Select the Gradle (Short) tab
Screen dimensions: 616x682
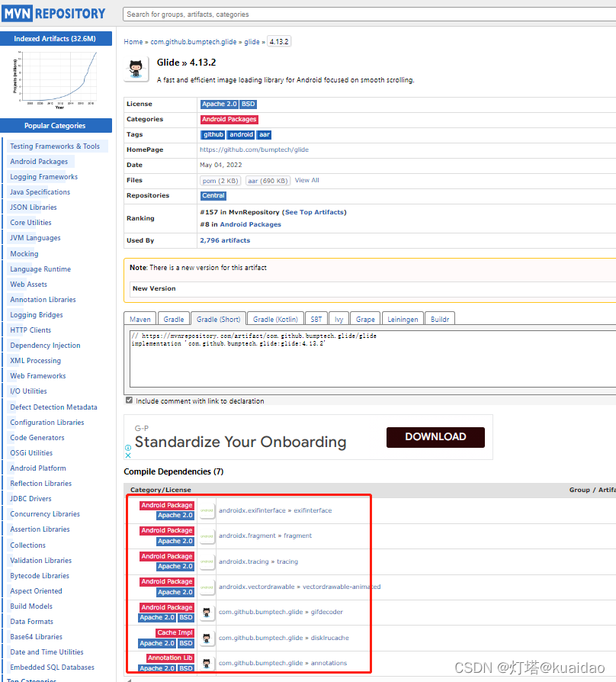pyautogui.click(x=218, y=319)
